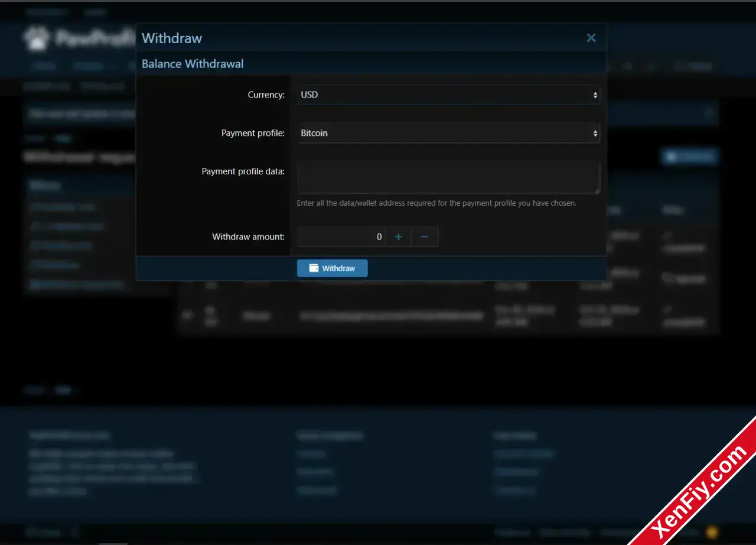Click the Payment profile data: label
The image size is (756, 545).
pyautogui.click(x=243, y=171)
